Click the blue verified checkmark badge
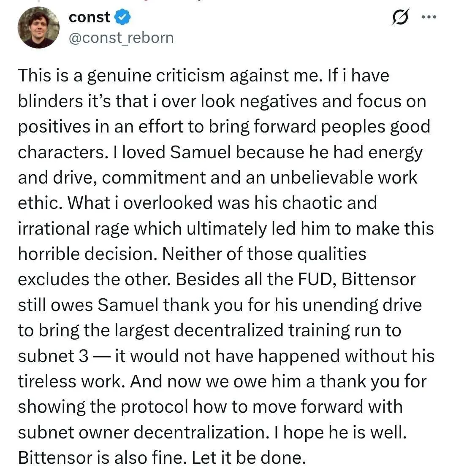 pos(123,17)
